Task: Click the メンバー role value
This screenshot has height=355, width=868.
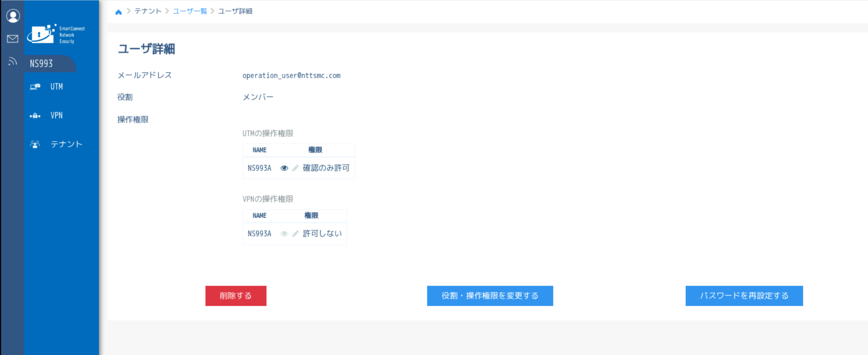Action: pos(258,97)
